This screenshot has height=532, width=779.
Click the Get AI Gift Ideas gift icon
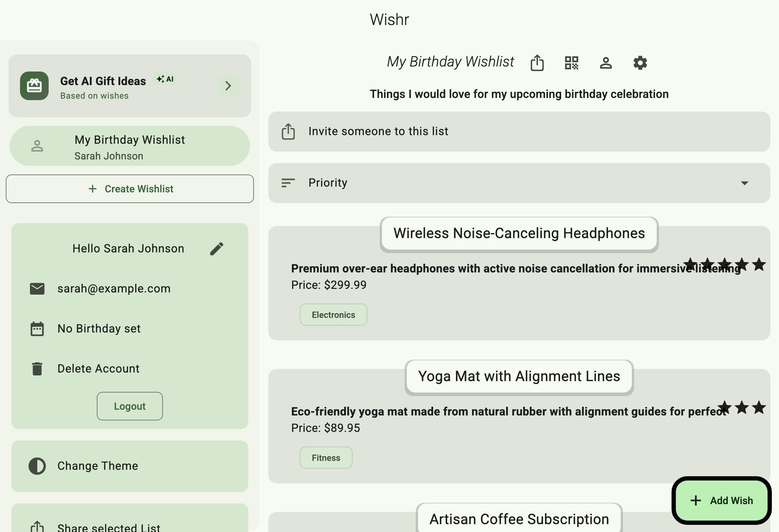[34, 86]
